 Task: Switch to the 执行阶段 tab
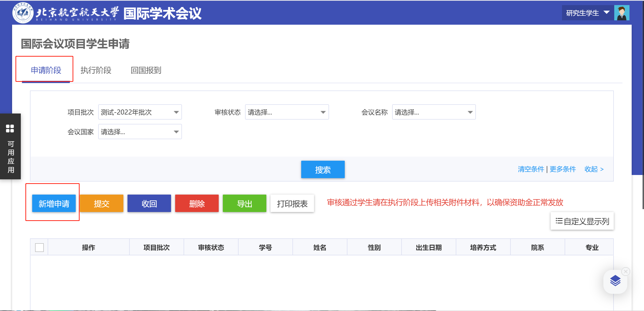coord(96,70)
